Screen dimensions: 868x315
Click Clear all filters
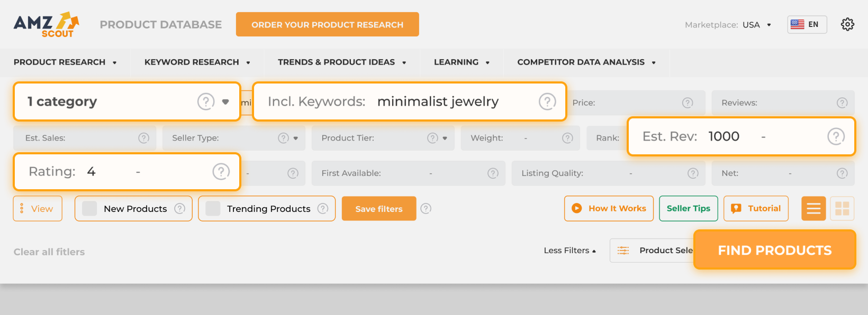[49, 252]
